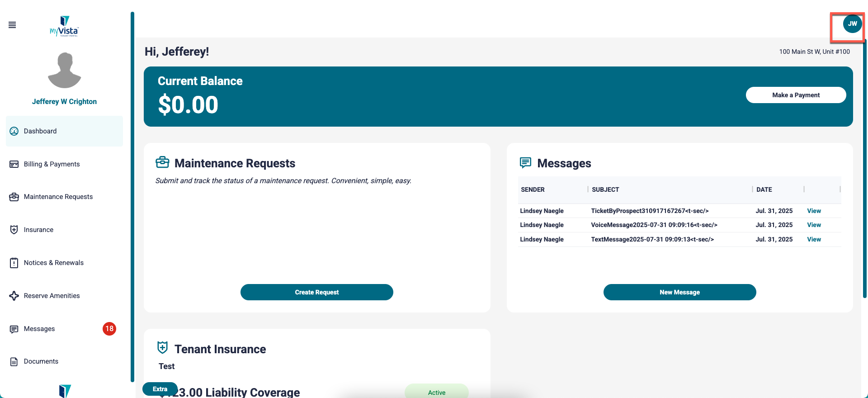View the TicketByProspect message

(814, 211)
